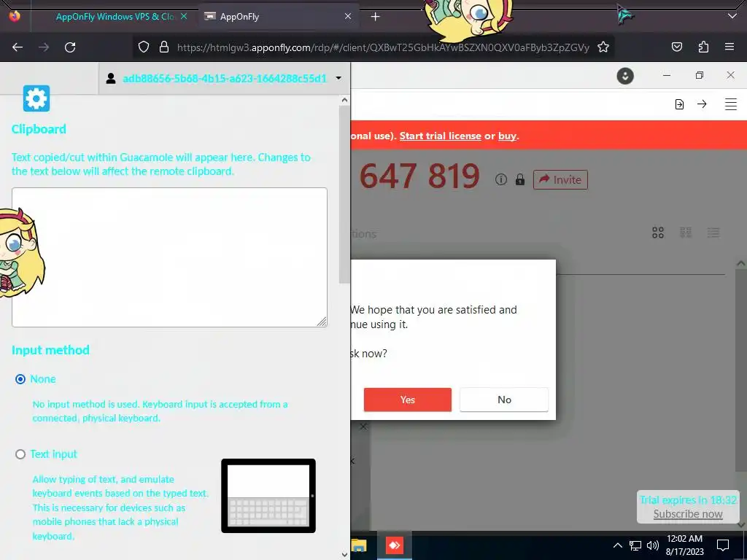Click the padlock site info icon
This screenshot has height=560, width=747.
click(164, 47)
